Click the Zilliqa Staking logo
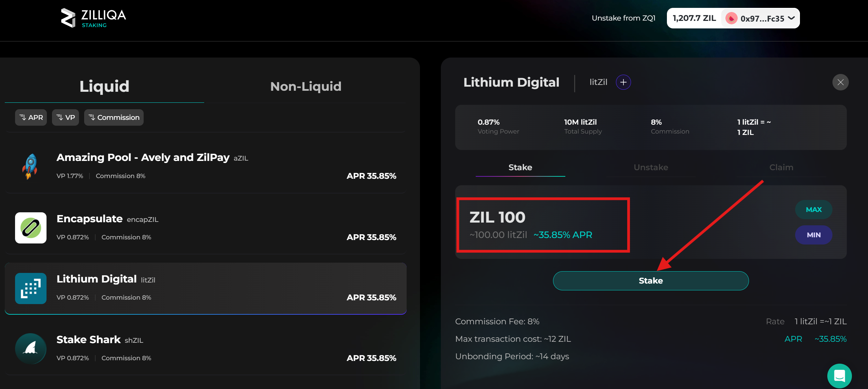The width and height of the screenshot is (868, 389). pyautogui.click(x=92, y=18)
